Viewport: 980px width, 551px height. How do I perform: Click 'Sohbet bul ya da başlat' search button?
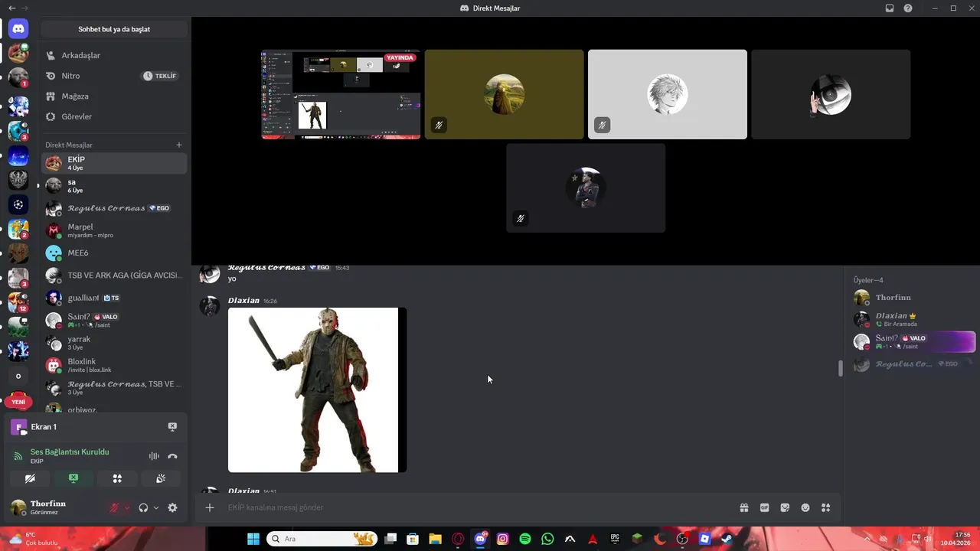(x=114, y=29)
